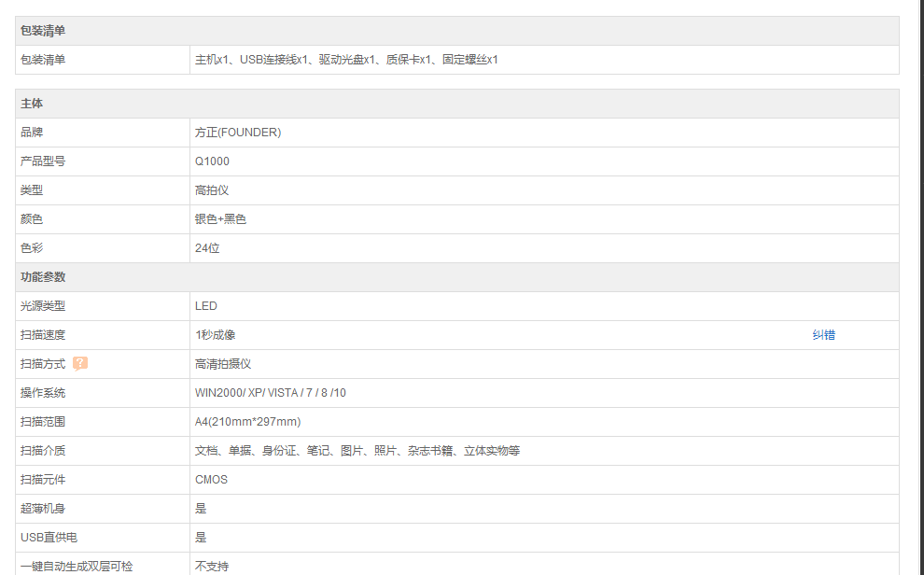Click the question mark icon beside 扫描方式
The image size is (924, 575).
[80, 363]
